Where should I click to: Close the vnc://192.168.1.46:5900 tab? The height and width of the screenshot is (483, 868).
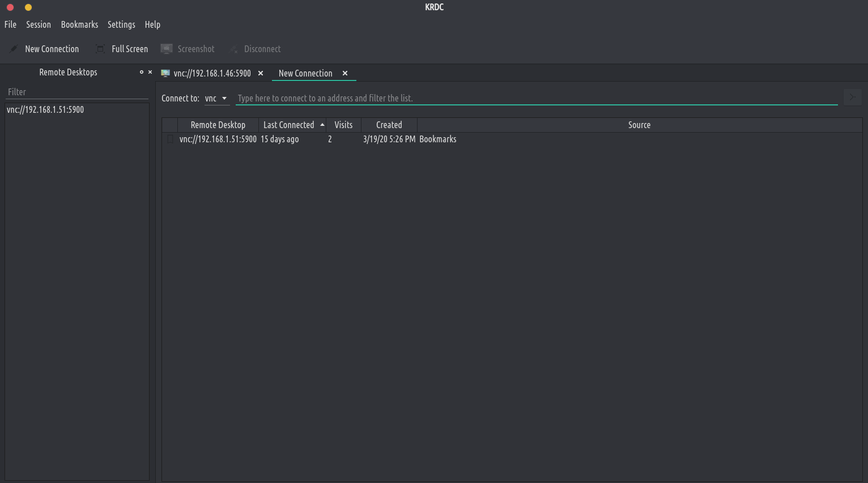pyautogui.click(x=261, y=73)
